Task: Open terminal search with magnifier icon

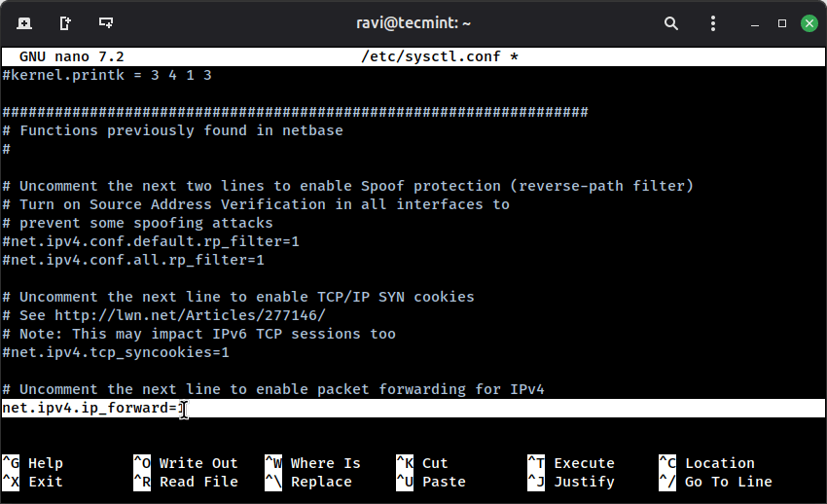Action: pyautogui.click(x=671, y=22)
